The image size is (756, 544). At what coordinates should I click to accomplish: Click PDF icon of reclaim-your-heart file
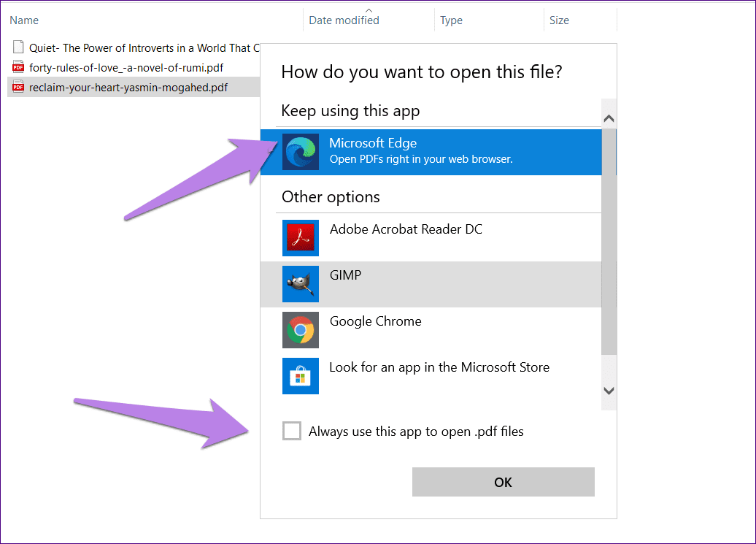coord(18,87)
